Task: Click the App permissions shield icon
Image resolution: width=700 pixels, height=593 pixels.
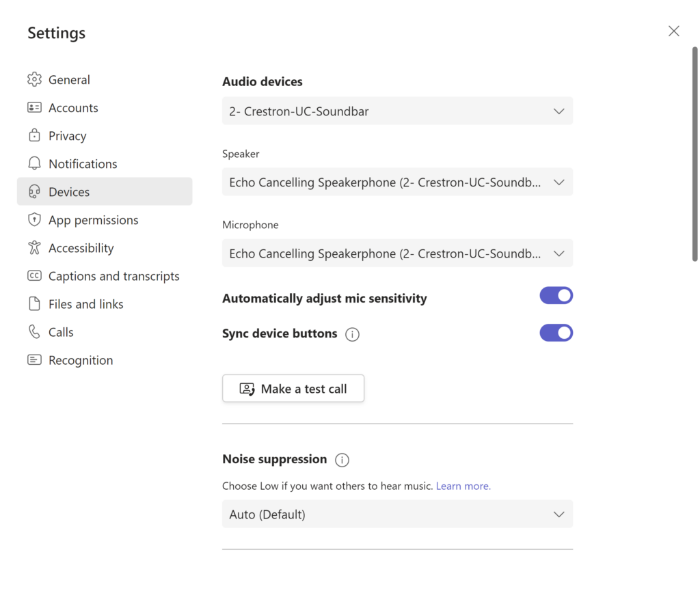Action: click(34, 219)
